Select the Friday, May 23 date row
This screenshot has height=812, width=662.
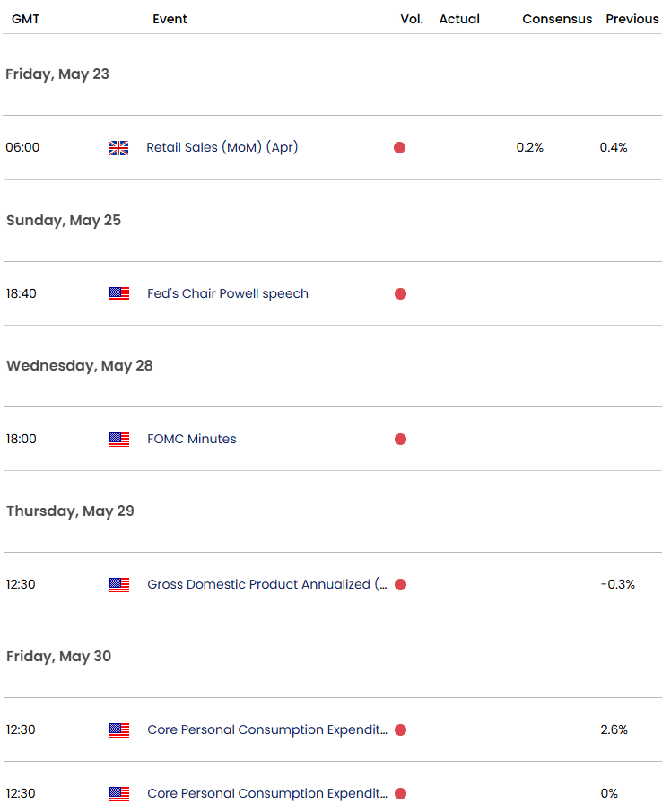[57, 74]
